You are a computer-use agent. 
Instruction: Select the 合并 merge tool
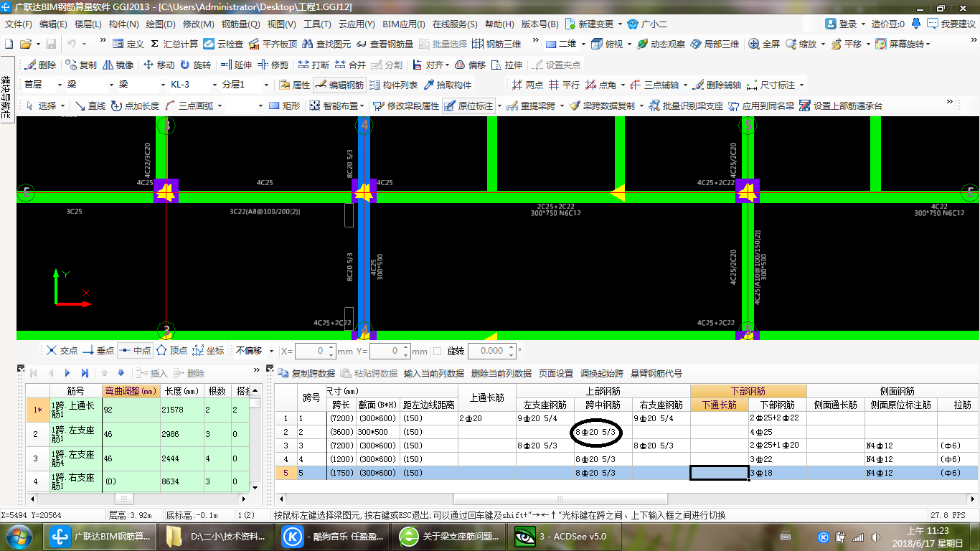tap(350, 65)
